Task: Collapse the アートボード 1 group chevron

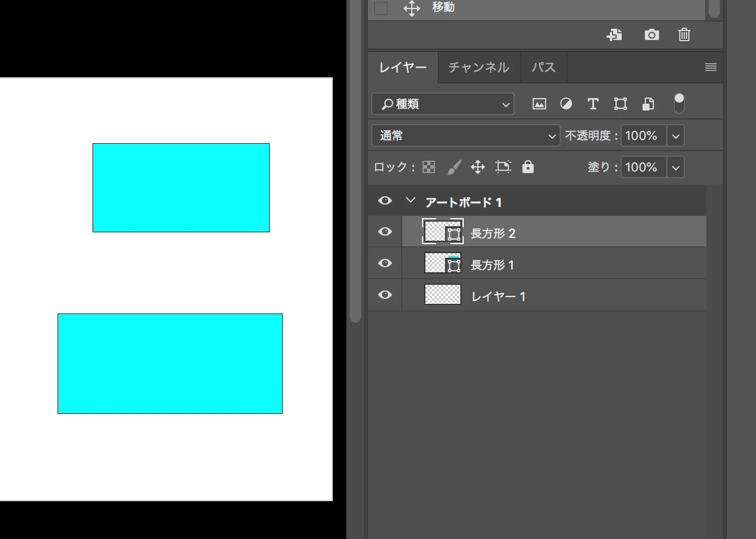Action: (411, 200)
